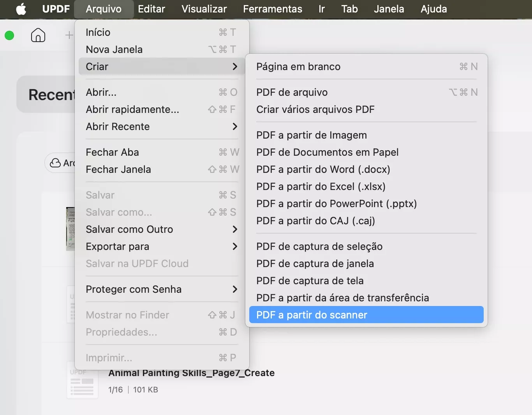Create PDF a partir do Word (.docx)
The width and height of the screenshot is (532, 415).
pyautogui.click(x=366, y=169)
